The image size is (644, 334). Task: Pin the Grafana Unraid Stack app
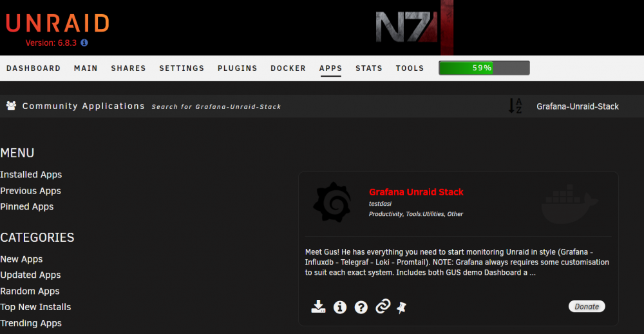pyautogui.click(x=402, y=308)
